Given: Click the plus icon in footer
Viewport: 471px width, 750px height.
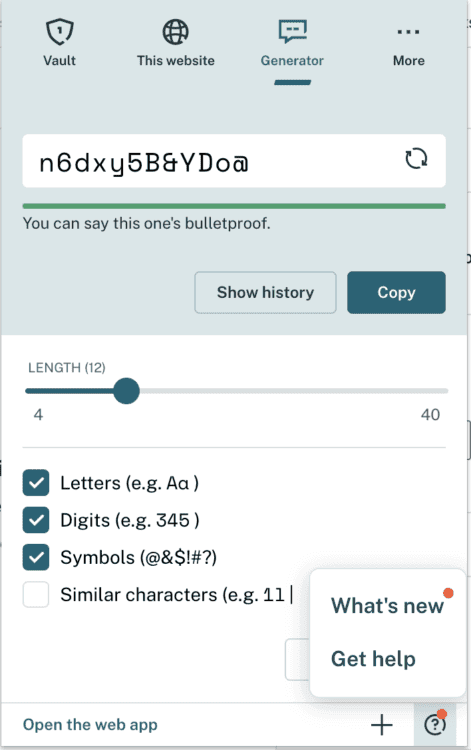Looking at the screenshot, I should pyautogui.click(x=382, y=725).
